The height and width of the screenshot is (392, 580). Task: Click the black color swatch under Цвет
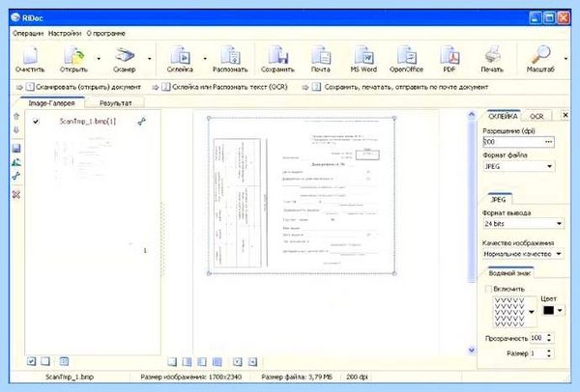coord(548,310)
